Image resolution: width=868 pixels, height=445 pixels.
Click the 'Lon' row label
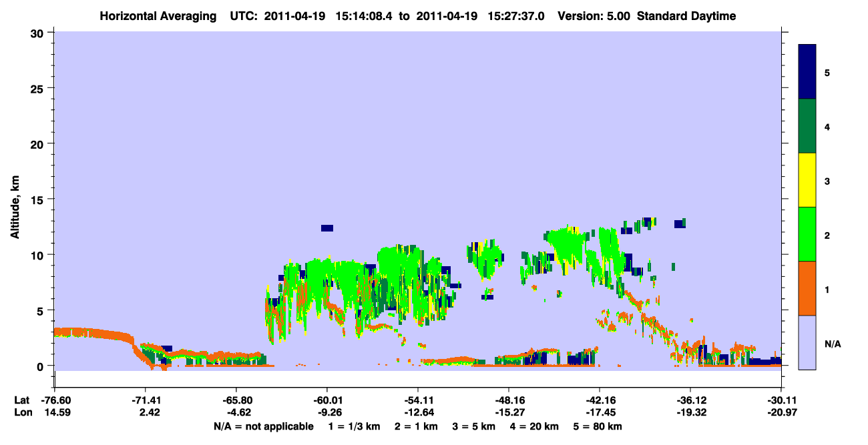pos(22,413)
